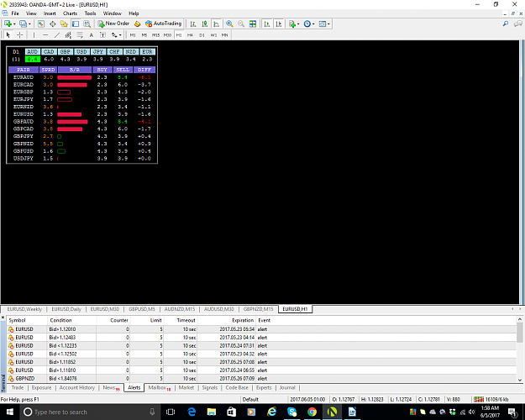Open the Default profile selector in status bar

coord(250,399)
